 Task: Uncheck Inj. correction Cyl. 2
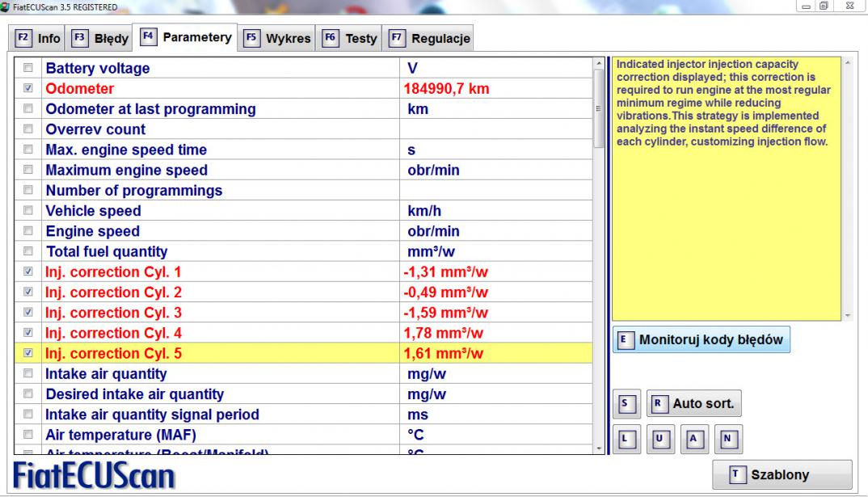tap(27, 292)
